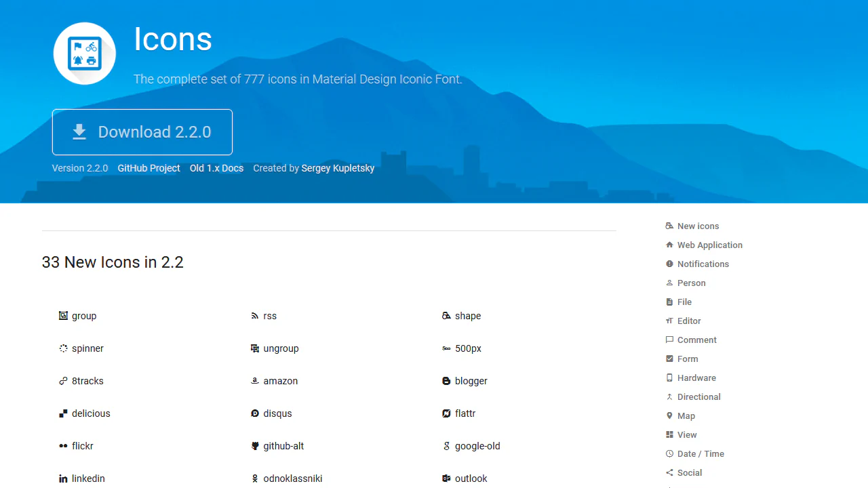Click the map pin icon beside Map

point(669,415)
